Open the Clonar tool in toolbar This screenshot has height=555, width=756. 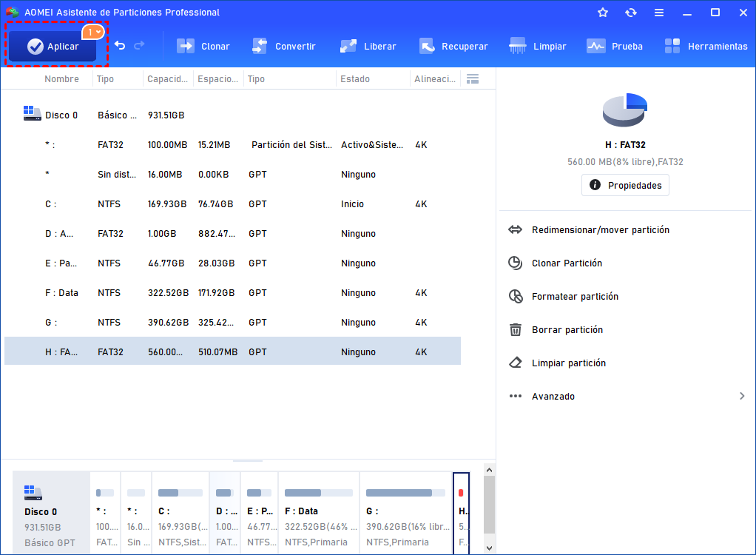tap(203, 46)
